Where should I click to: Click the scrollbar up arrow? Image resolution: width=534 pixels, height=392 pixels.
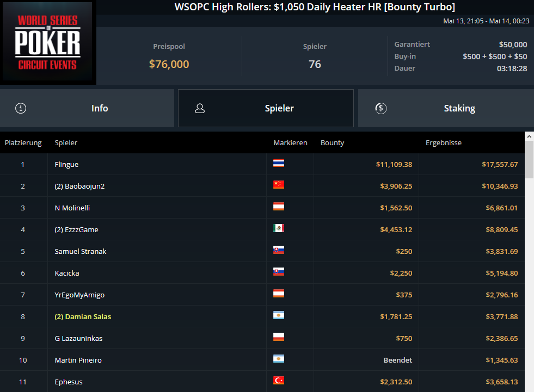point(529,136)
